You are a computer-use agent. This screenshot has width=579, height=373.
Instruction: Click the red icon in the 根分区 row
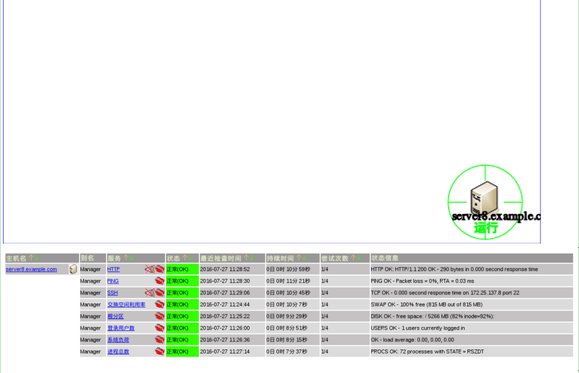click(160, 316)
